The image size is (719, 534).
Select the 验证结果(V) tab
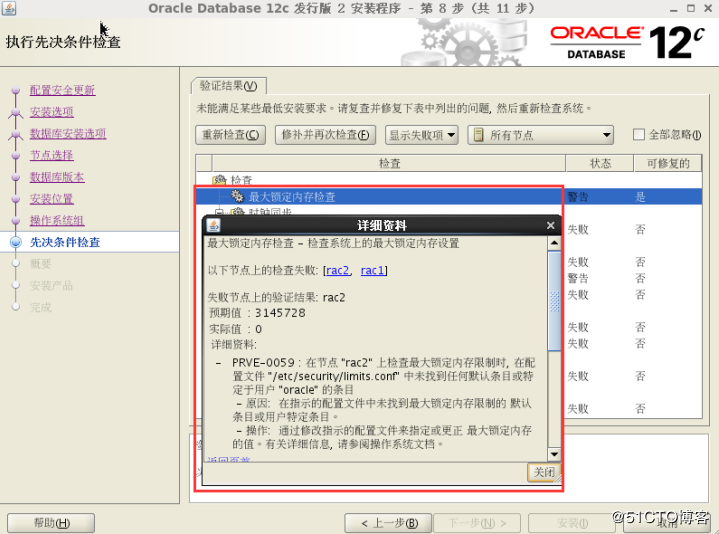click(228, 86)
